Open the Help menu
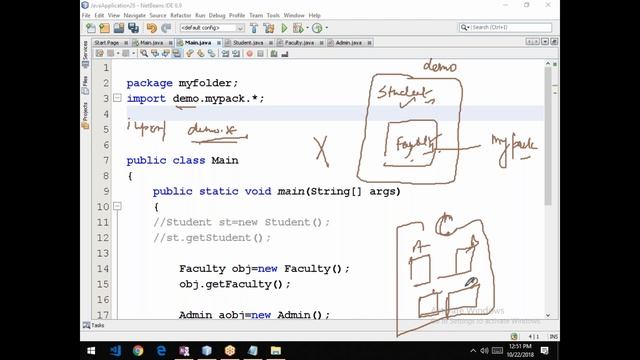Image resolution: width=640 pixels, height=360 pixels. coord(314,15)
